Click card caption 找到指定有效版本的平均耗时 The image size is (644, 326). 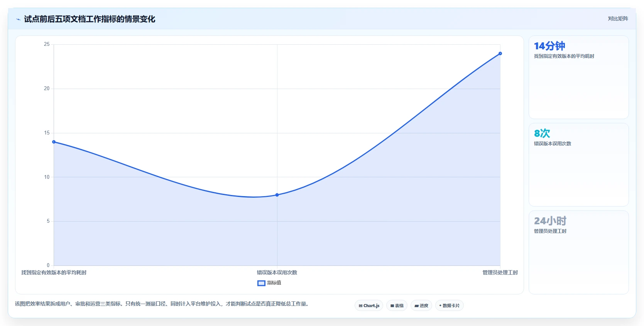tap(564, 56)
